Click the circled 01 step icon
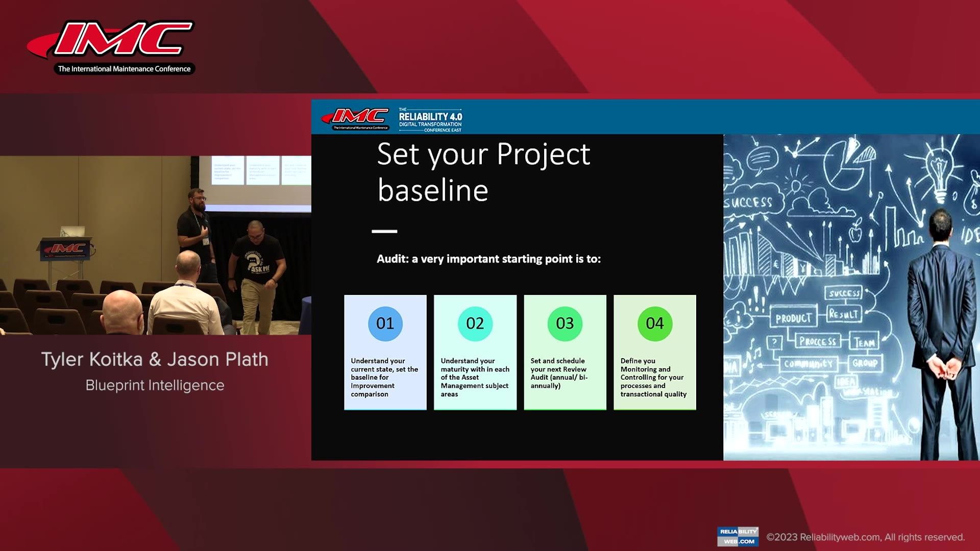The width and height of the screenshot is (980, 551). pos(385,323)
